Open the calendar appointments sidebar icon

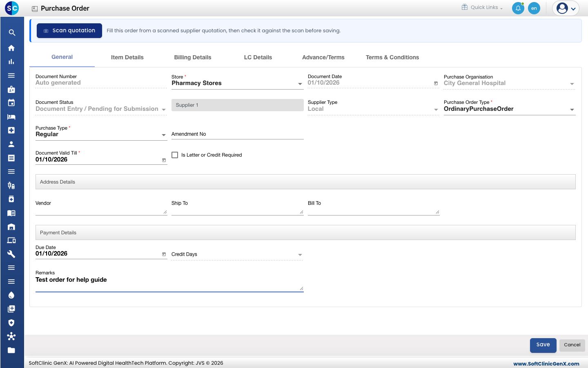(x=11, y=103)
